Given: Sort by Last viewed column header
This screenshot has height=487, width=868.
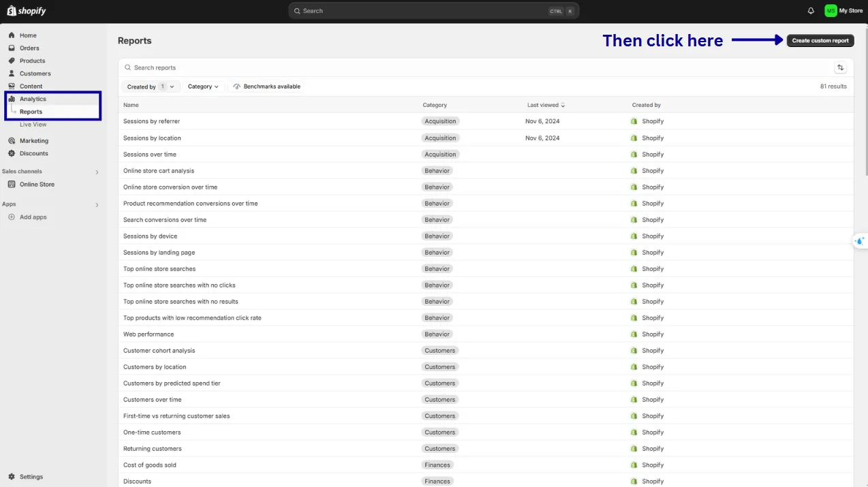Looking at the screenshot, I should pyautogui.click(x=546, y=105).
